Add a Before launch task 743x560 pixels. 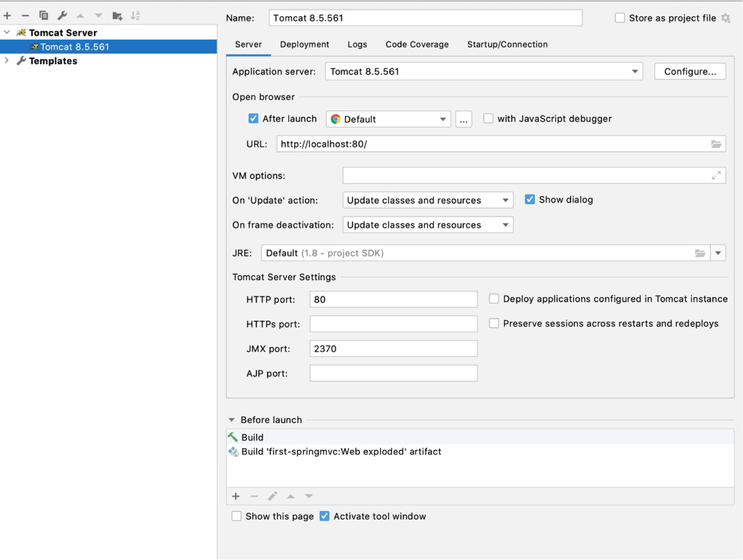(x=236, y=496)
